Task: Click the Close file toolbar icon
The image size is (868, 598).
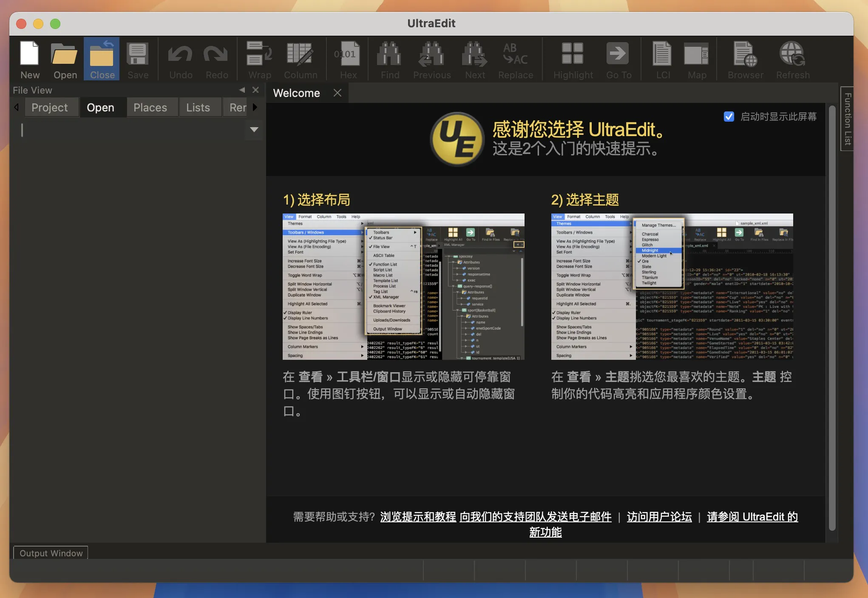Action: click(102, 60)
